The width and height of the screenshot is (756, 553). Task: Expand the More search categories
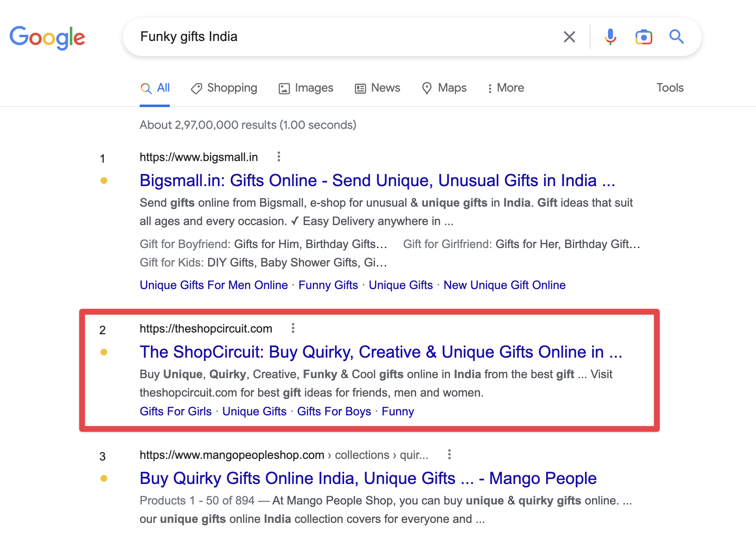506,88
